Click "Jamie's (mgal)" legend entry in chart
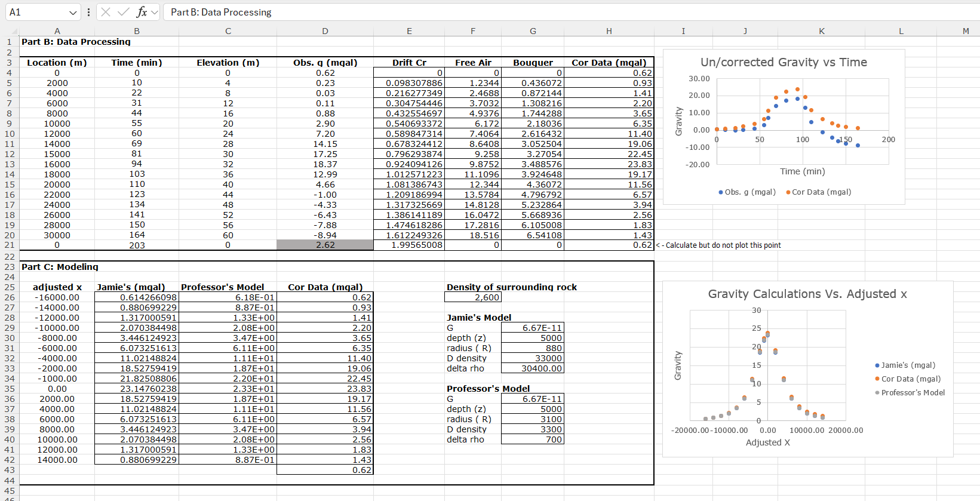Image resolution: width=980 pixels, height=501 pixels. [x=905, y=365]
